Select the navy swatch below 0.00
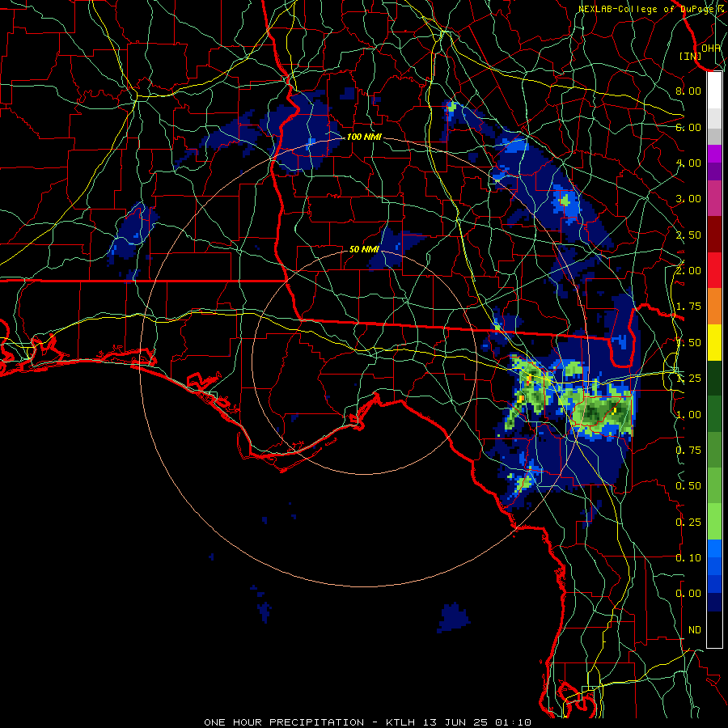 click(x=714, y=603)
